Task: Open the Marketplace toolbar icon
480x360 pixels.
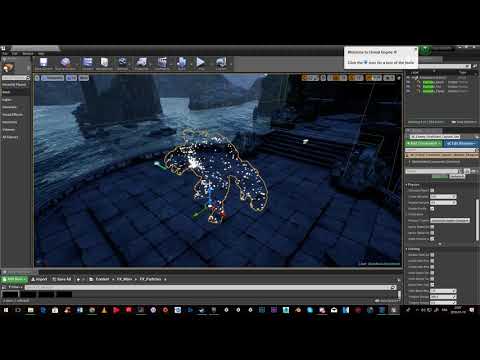Action: point(104,63)
